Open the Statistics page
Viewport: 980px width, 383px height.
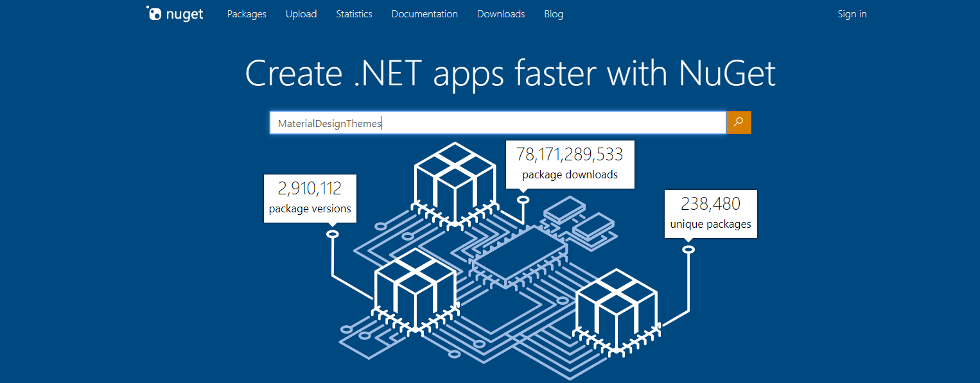[354, 13]
